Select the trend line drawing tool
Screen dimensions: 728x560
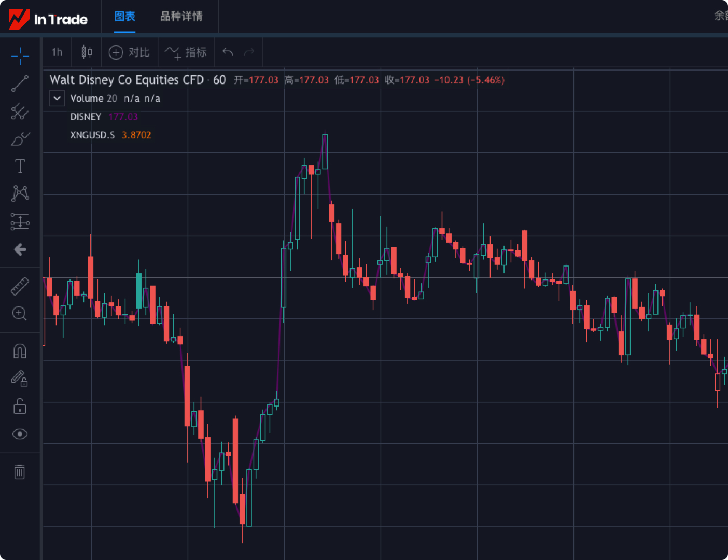click(x=20, y=83)
